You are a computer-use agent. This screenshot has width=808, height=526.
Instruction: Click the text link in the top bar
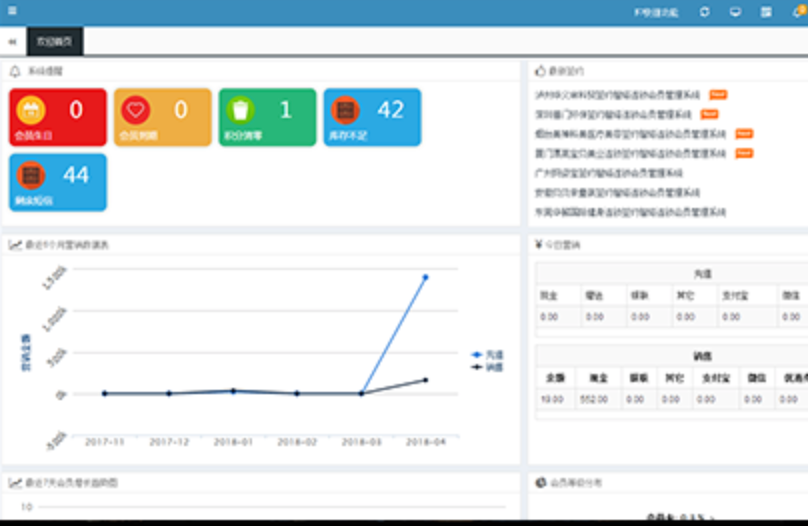click(x=655, y=13)
